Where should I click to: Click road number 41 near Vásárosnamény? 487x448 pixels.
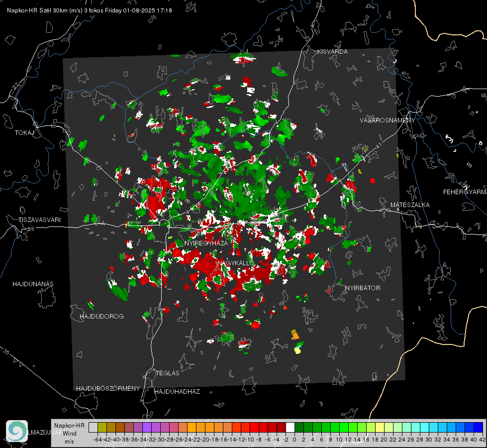pyautogui.click(x=379, y=145)
